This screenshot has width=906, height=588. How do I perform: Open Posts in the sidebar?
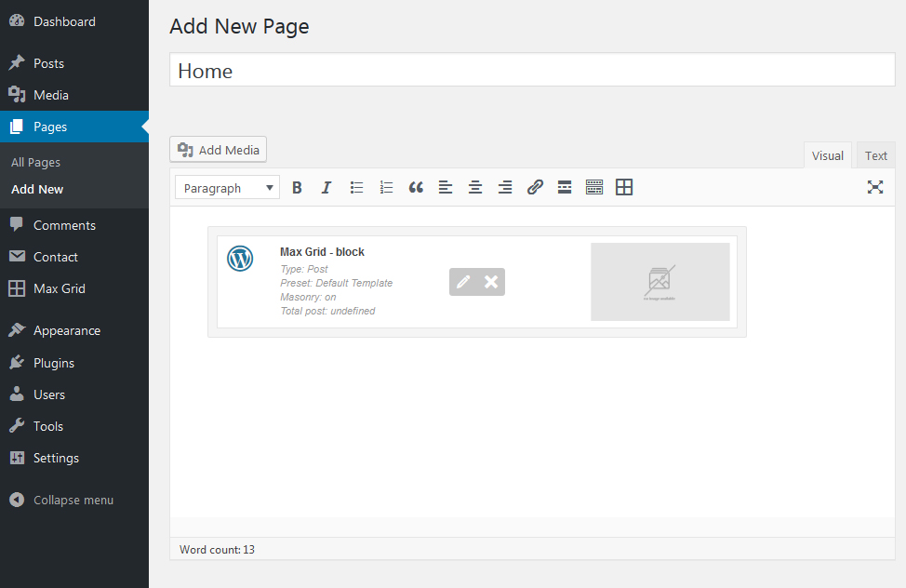tap(74, 63)
